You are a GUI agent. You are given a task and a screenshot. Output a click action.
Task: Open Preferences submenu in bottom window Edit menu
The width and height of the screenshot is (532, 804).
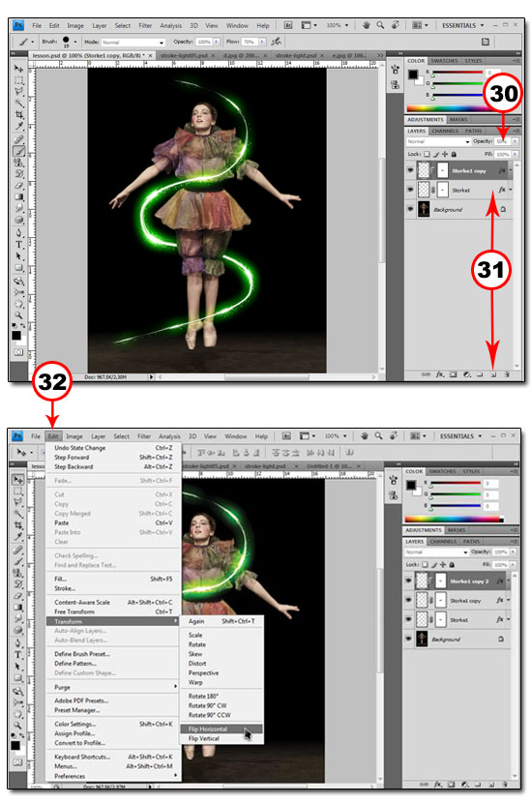116,776
